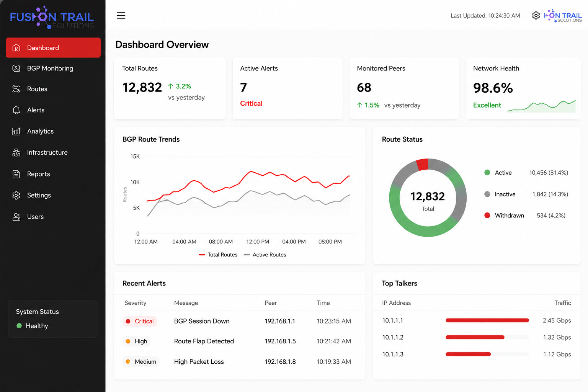Click the Ion Trail Solutions header logo
Image resolution: width=588 pixels, height=392 pixels.
(563, 16)
